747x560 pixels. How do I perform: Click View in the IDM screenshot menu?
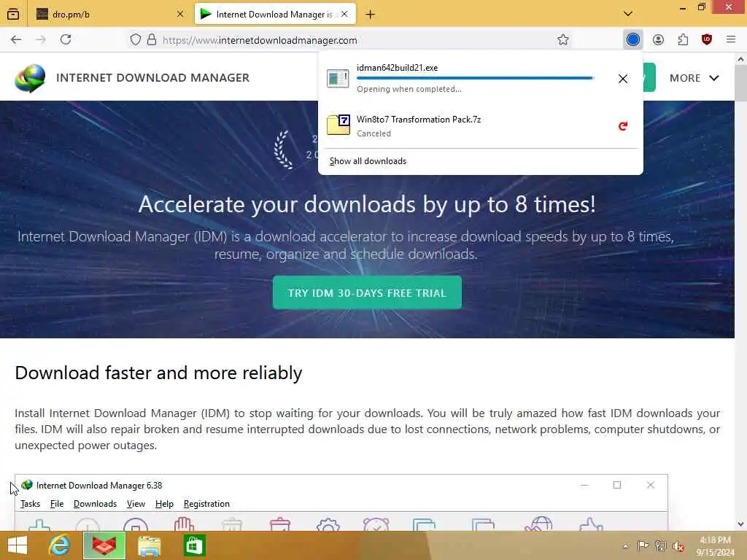[x=136, y=504]
